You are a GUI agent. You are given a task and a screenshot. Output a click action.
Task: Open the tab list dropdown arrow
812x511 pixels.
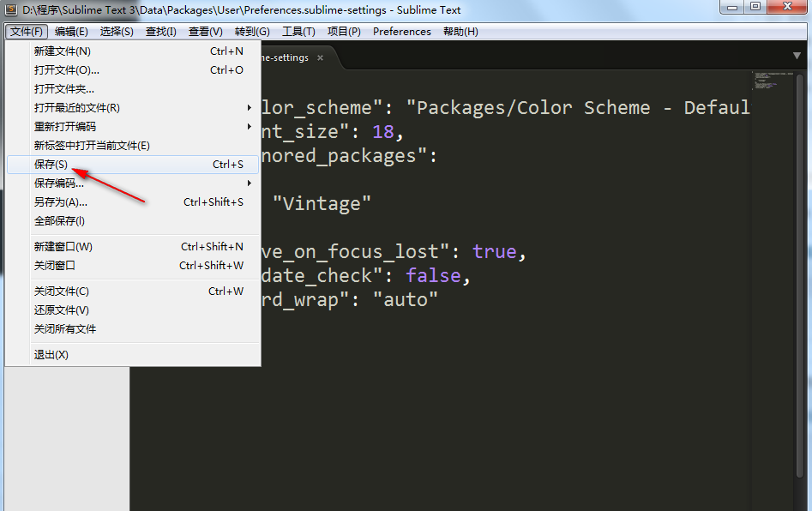coord(797,56)
